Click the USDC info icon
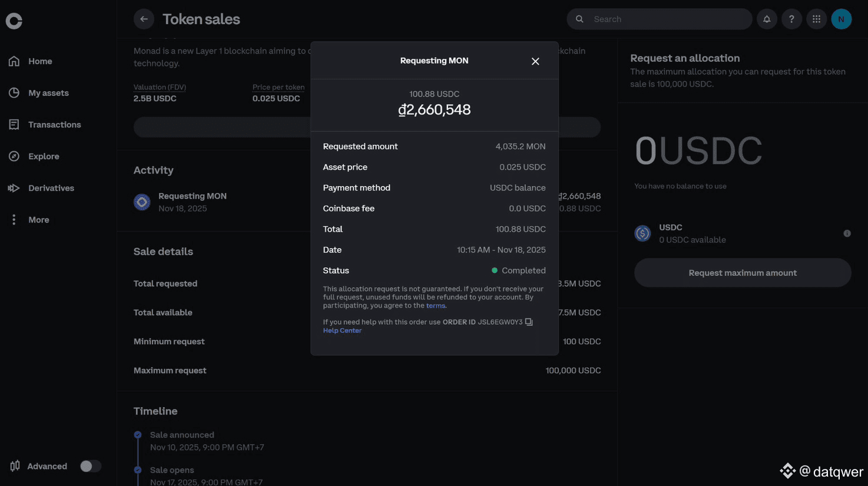 tap(847, 234)
